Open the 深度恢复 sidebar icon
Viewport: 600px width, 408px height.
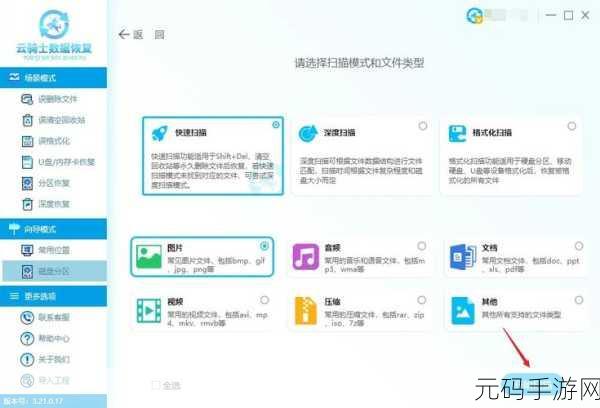coord(27,204)
